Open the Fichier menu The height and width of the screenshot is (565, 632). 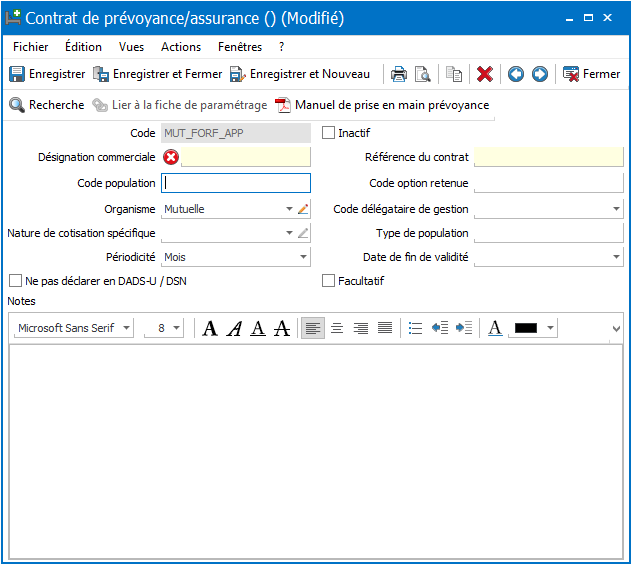tap(31, 47)
